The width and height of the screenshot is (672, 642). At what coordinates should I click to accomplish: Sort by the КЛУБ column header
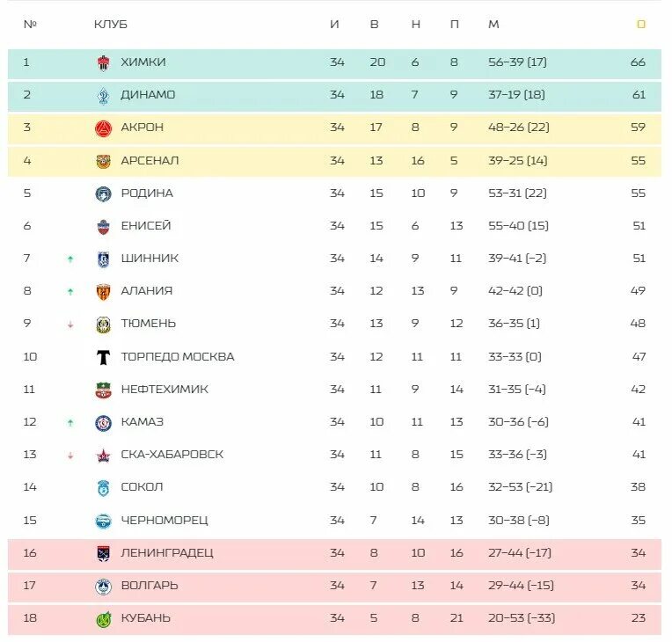click(x=111, y=24)
